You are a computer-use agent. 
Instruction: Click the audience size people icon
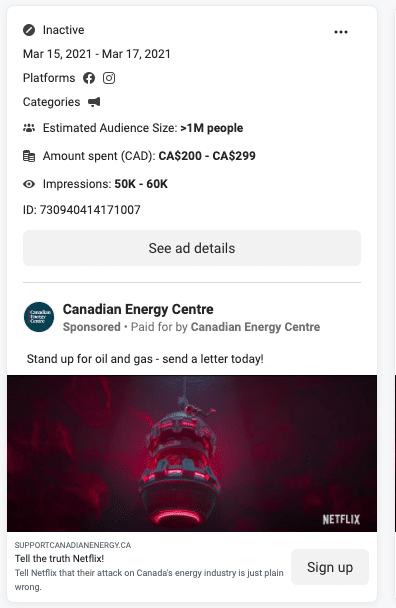click(x=29, y=128)
